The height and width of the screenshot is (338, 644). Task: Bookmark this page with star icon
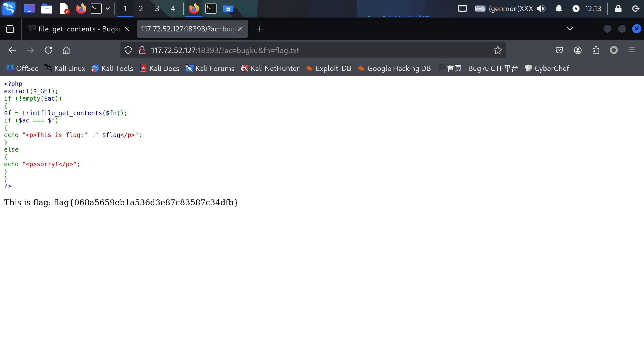coord(497,50)
